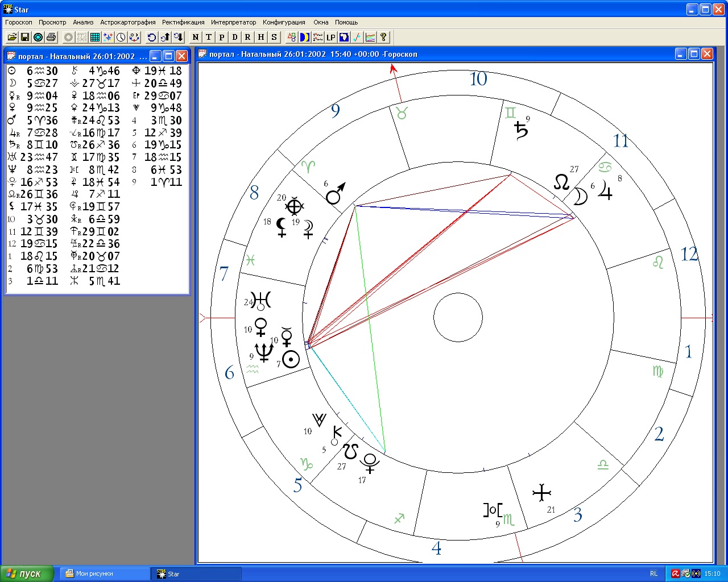Viewport: 728px width, 582px height.
Task: Open the Астрокартография menu
Action: pyautogui.click(x=127, y=22)
